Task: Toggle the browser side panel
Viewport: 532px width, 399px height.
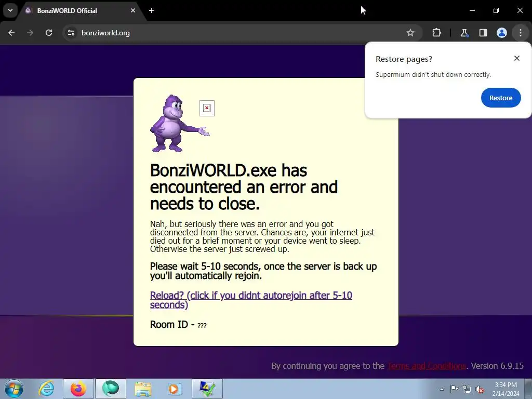Action: pyautogui.click(x=483, y=33)
